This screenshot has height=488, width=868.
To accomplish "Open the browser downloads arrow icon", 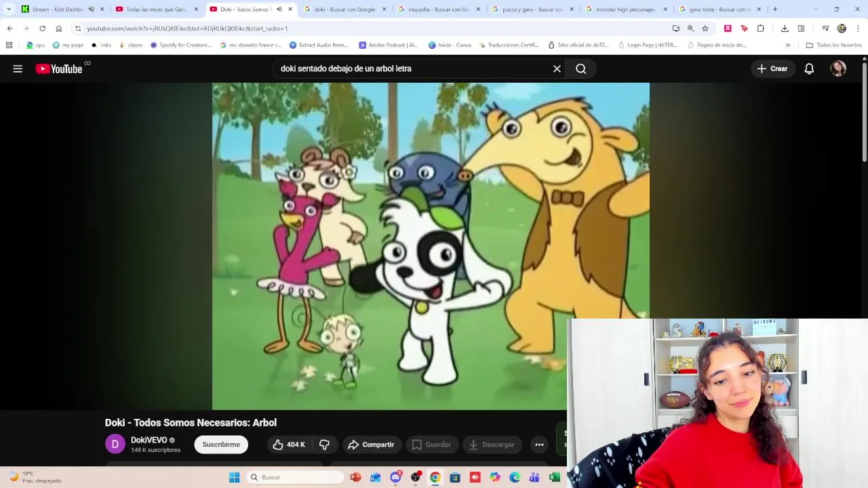I will (x=785, y=28).
